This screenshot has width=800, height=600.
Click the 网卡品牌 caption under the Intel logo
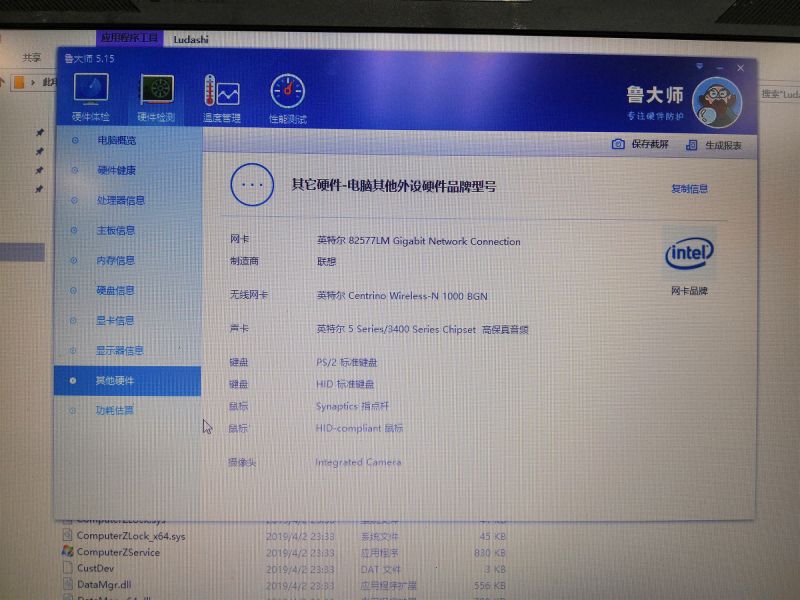(689, 291)
